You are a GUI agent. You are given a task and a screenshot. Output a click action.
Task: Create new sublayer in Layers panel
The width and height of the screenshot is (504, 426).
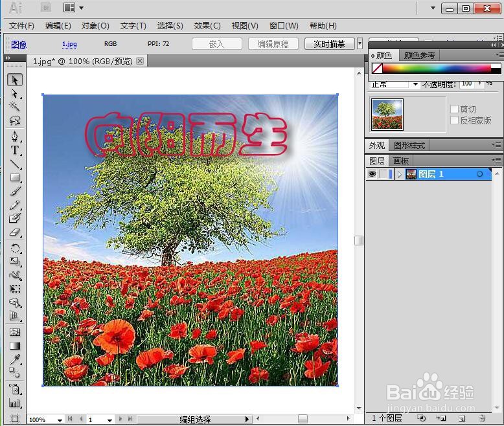coord(441,418)
